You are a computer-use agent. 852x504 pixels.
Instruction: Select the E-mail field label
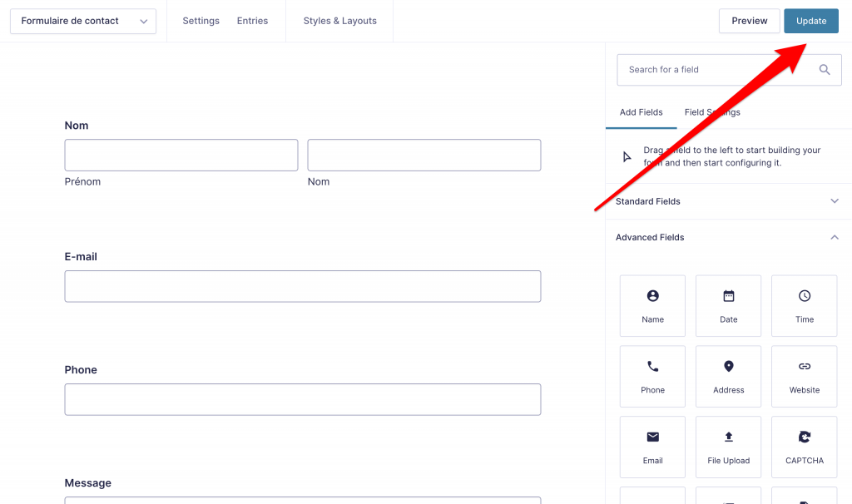pos(81,256)
